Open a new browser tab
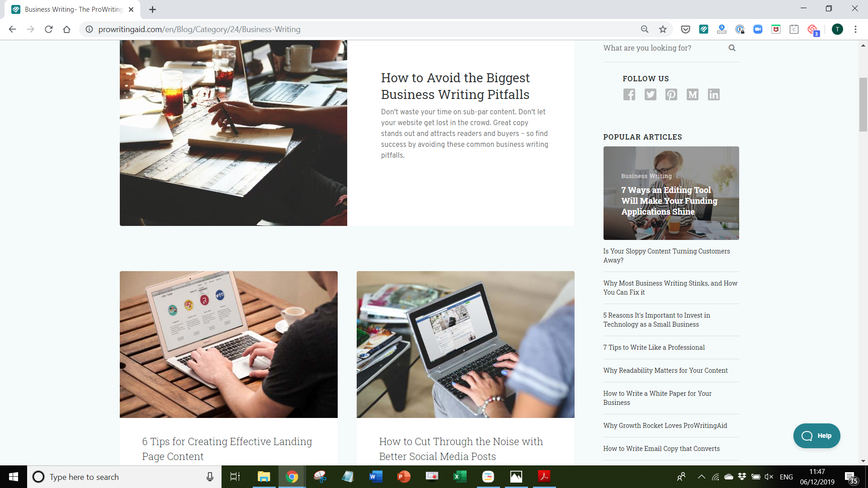This screenshot has height=488, width=868. click(x=153, y=9)
